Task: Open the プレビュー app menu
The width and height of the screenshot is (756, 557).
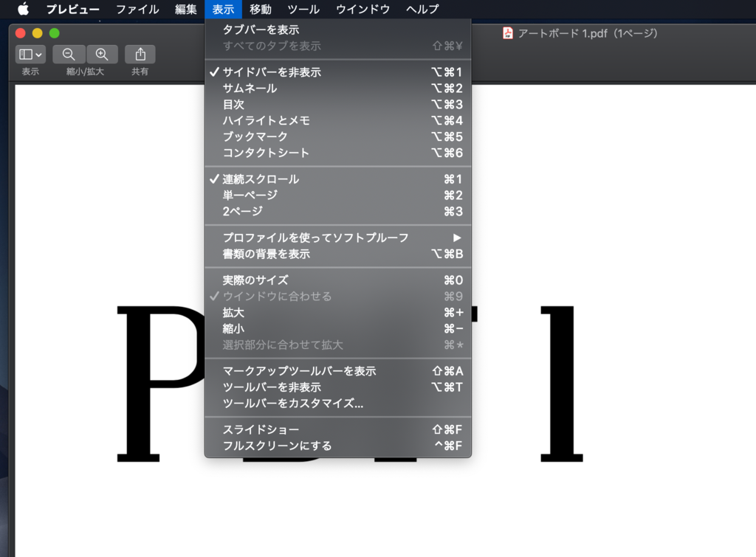Action: point(73,9)
